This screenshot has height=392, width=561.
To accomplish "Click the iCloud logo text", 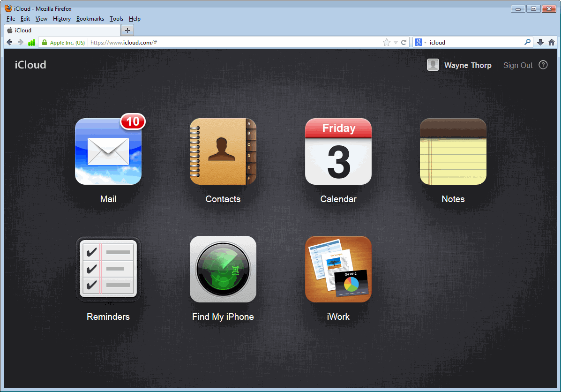I will tap(30, 65).
